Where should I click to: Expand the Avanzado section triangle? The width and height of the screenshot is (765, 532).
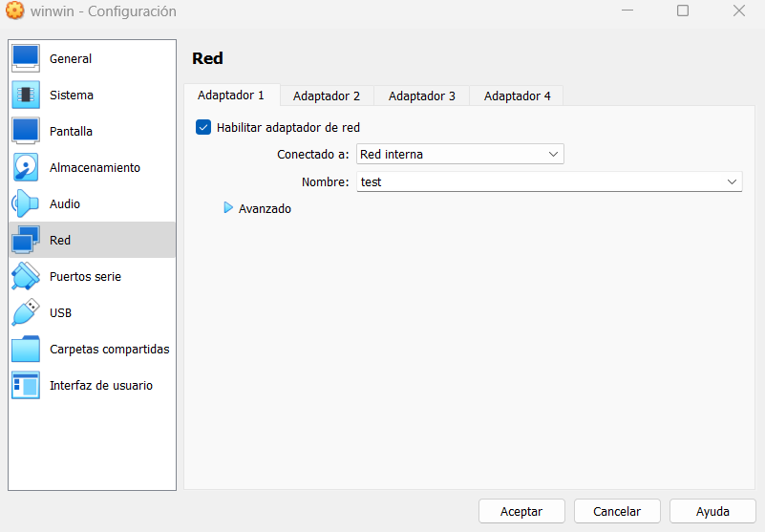(228, 207)
